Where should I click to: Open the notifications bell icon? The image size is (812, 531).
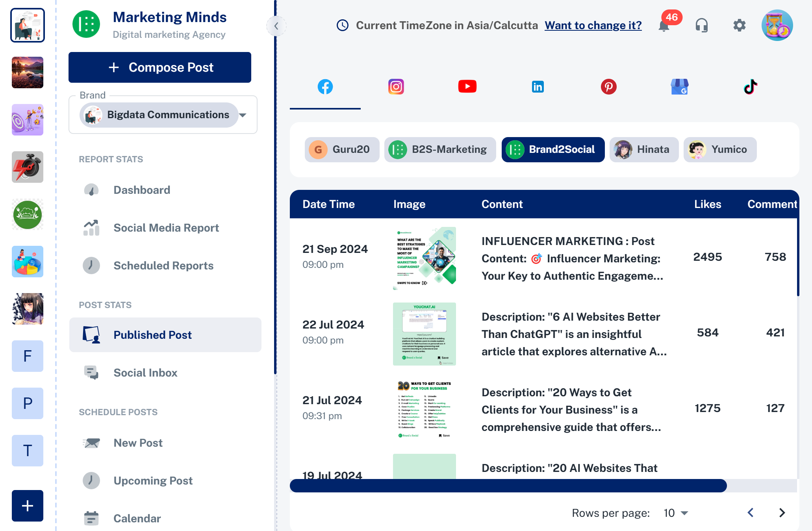coord(664,26)
